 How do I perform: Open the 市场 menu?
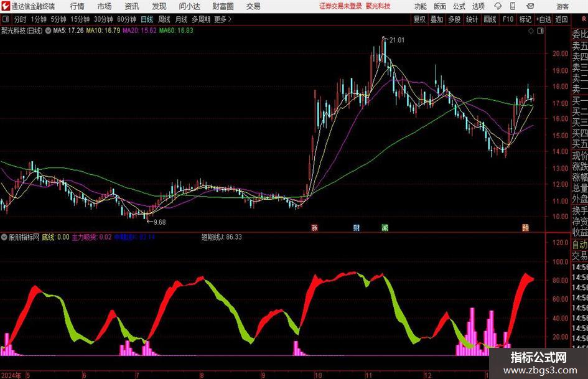[x=105, y=6]
